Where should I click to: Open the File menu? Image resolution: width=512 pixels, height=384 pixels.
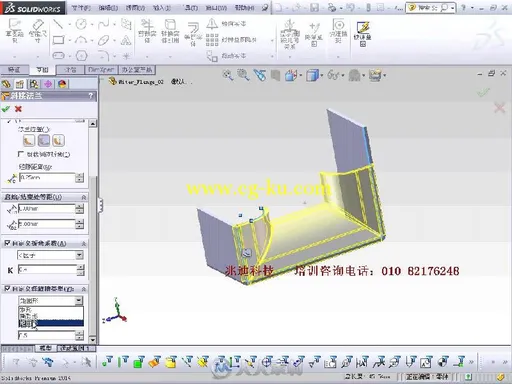point(81,7)
